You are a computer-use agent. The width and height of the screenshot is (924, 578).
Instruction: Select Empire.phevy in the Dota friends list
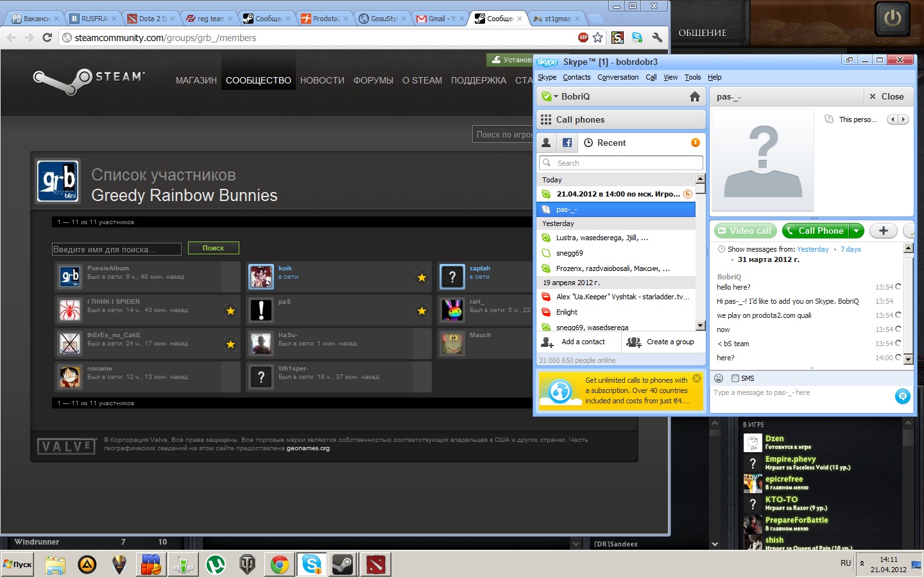click(x=821, y=462)
